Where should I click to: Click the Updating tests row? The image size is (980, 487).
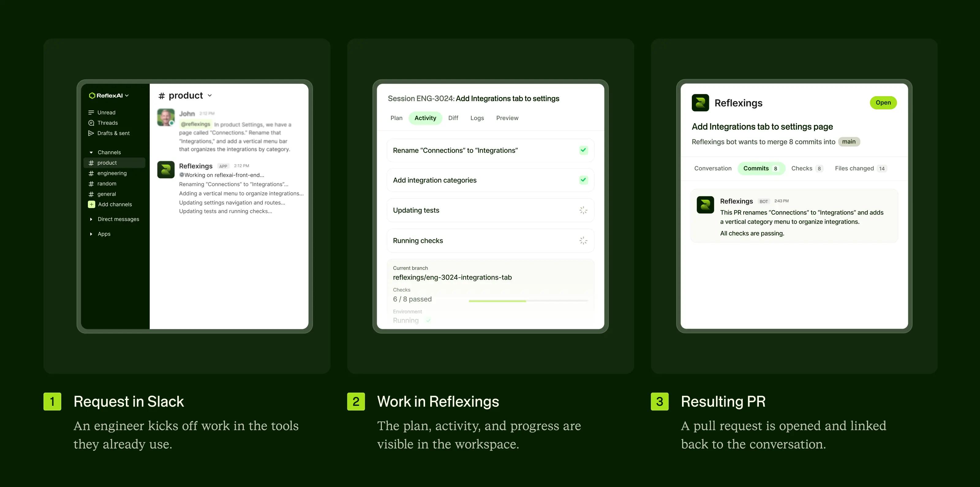coord(490,210)
